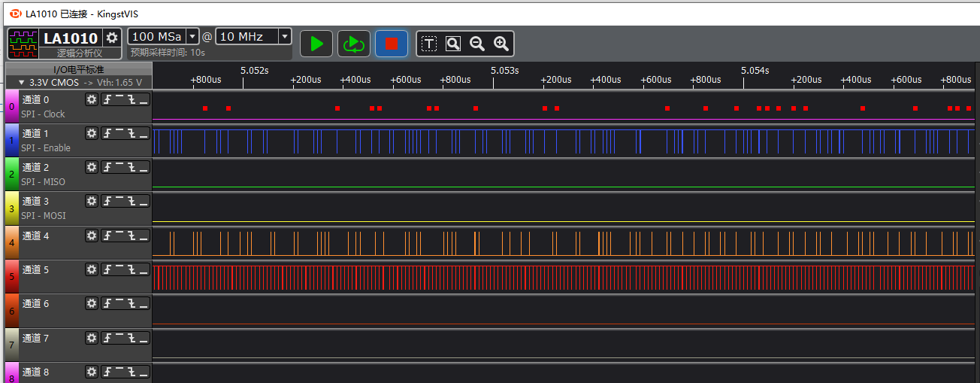Set rising-edge trigger on 通道 5
980x383 pixels.
(x=107, y=269)
